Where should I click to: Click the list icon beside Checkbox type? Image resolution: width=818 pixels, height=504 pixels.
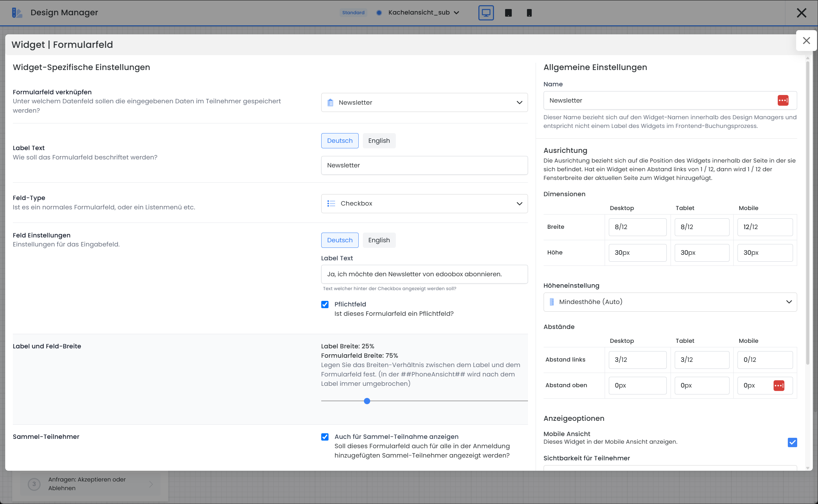coord(331,203)
